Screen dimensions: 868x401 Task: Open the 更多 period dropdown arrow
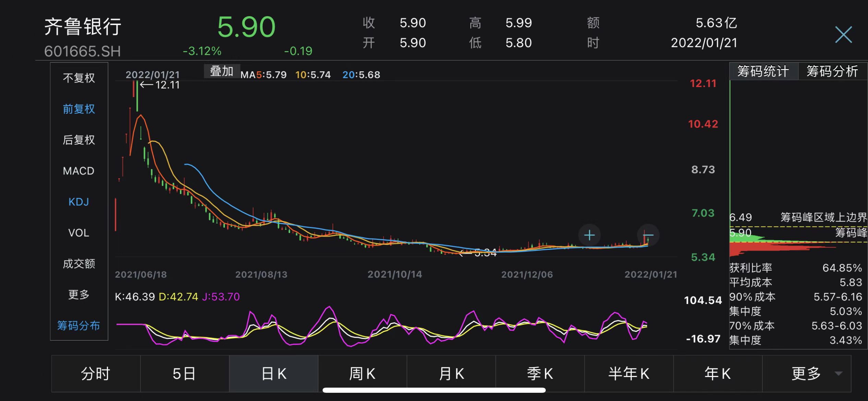click(839, 374)
